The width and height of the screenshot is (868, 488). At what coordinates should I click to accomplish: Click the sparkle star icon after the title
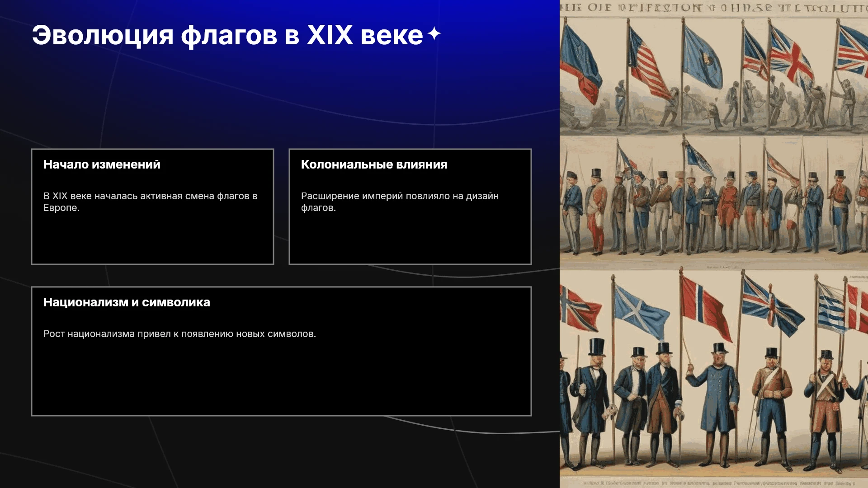434,33
